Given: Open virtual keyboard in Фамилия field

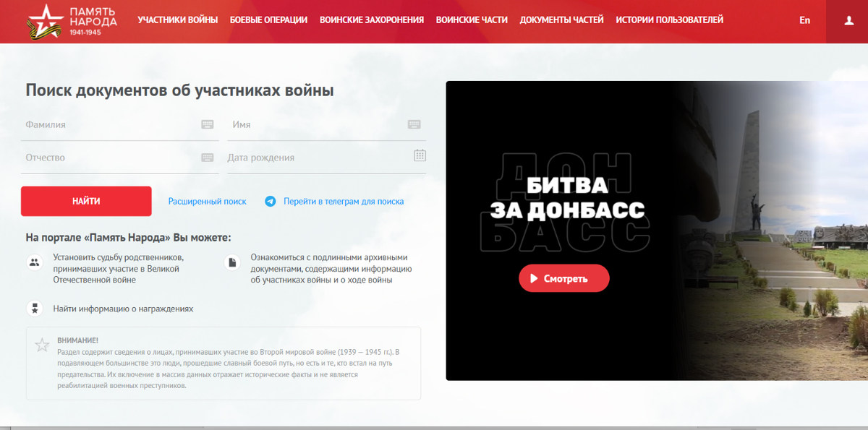Looking at the screenshot, I should 208,124.
